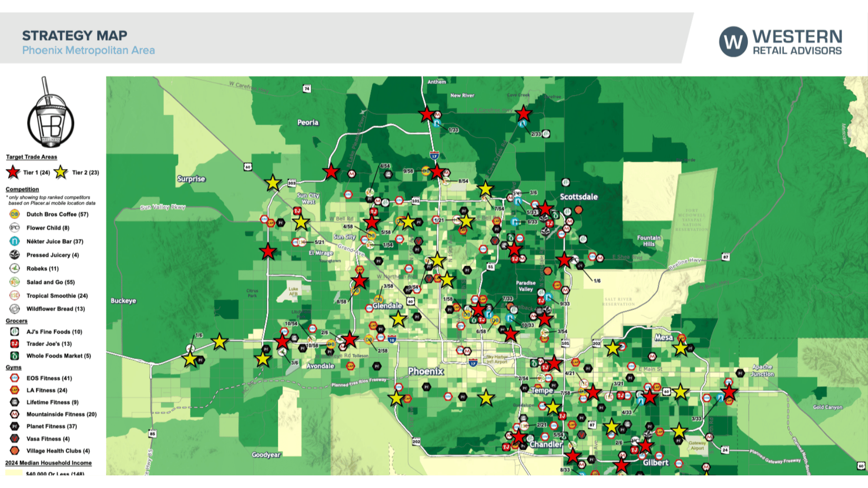Click the Trader Joe's legend icon
The height and width of the screenshot is (488, 868).
(x=14, y=344)
